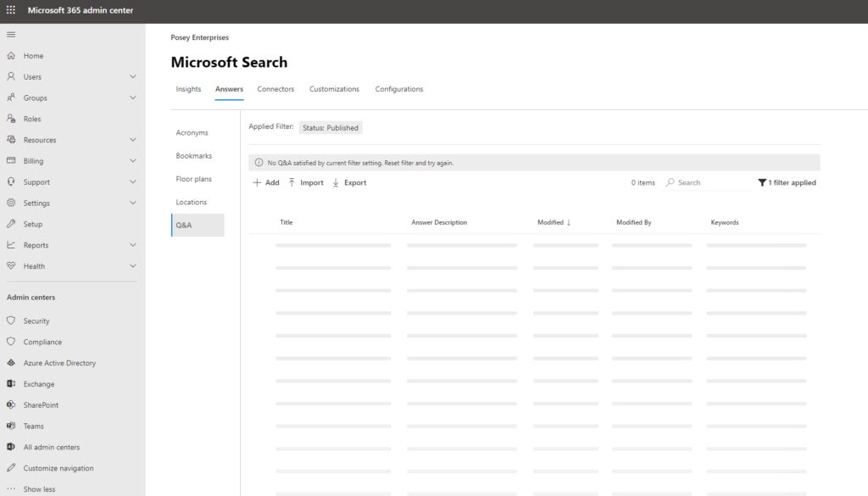Viewport: 868px width, 496px height.
Task: Select Q&A in the Answers list
Action: (x=198, y=226)
